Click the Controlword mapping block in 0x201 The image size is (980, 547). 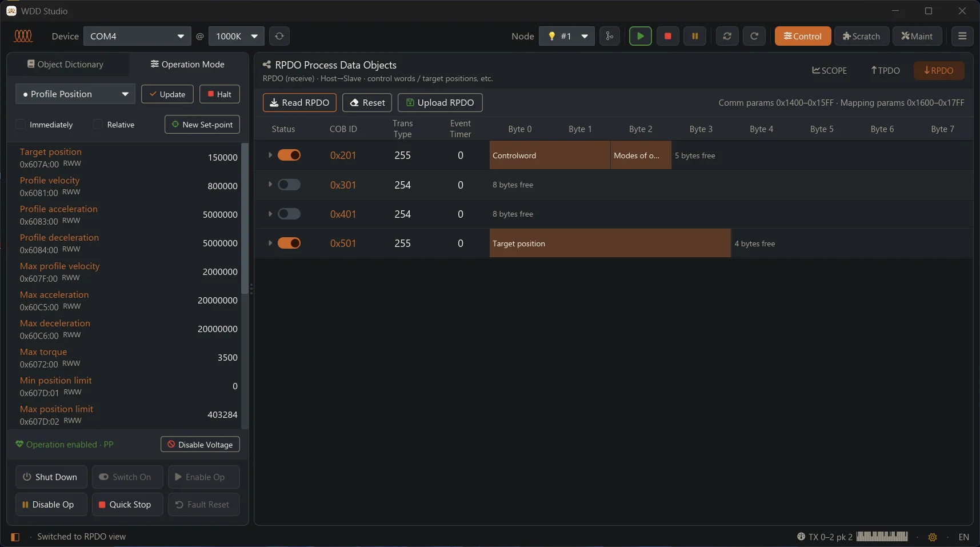(550, 155)
